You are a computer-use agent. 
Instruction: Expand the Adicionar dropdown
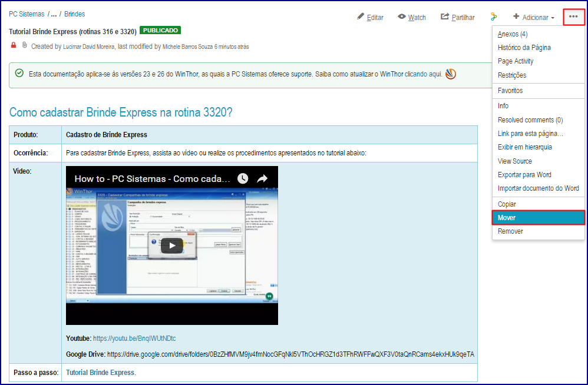pyautogui.click(x=534, y=17)
